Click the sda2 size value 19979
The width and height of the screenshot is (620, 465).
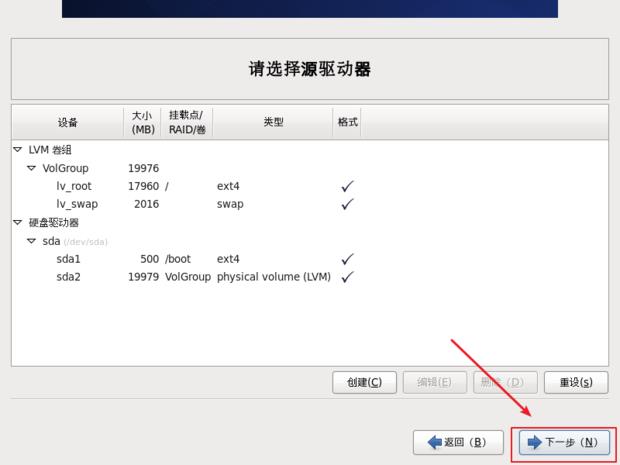pos(144,277)
